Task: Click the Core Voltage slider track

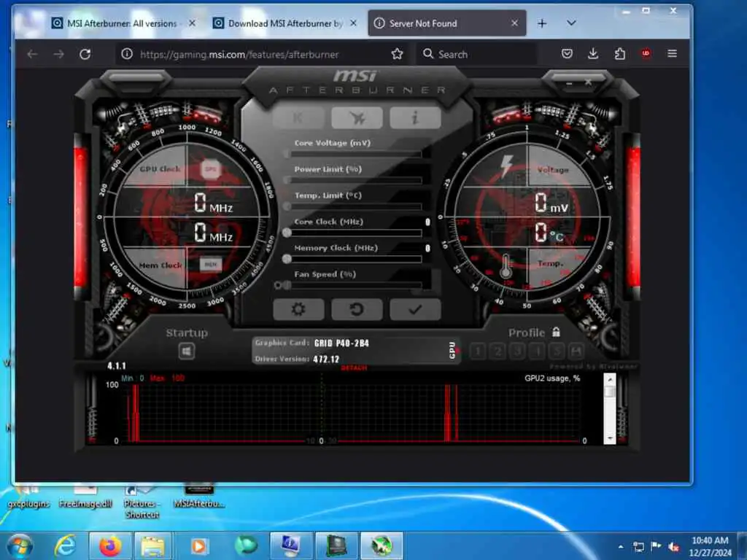Action: [x=356, y=154]
